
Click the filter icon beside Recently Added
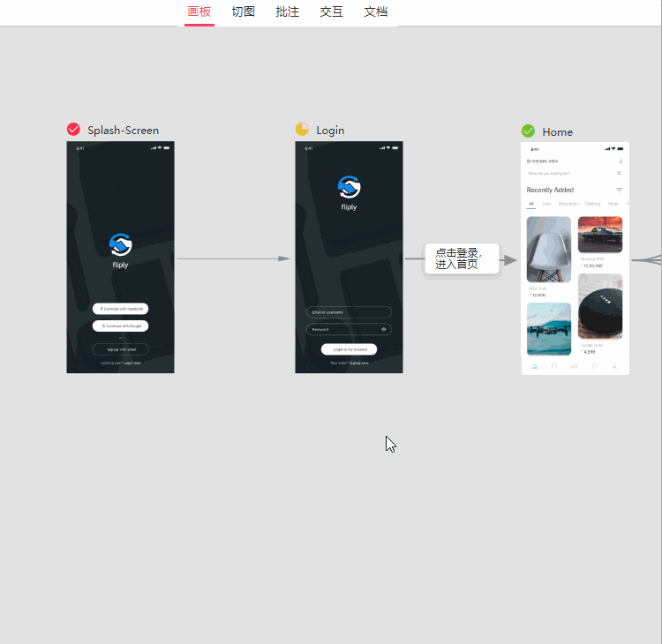pyautogui.click(x=620, y=190)
